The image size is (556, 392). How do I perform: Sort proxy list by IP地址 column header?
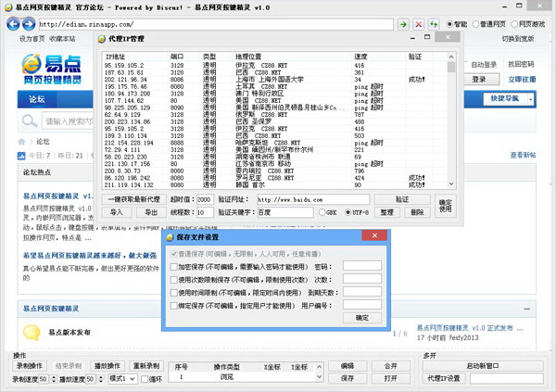tap(134, 57)
